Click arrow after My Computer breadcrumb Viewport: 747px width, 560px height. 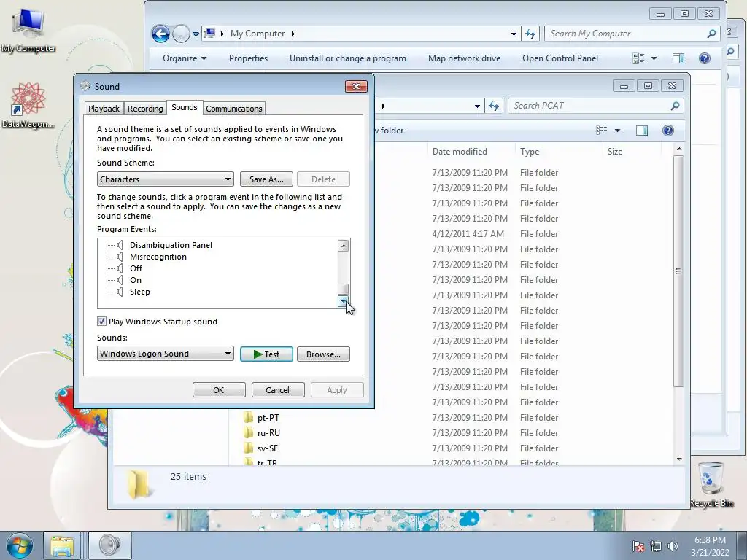(x=293, y=34)
